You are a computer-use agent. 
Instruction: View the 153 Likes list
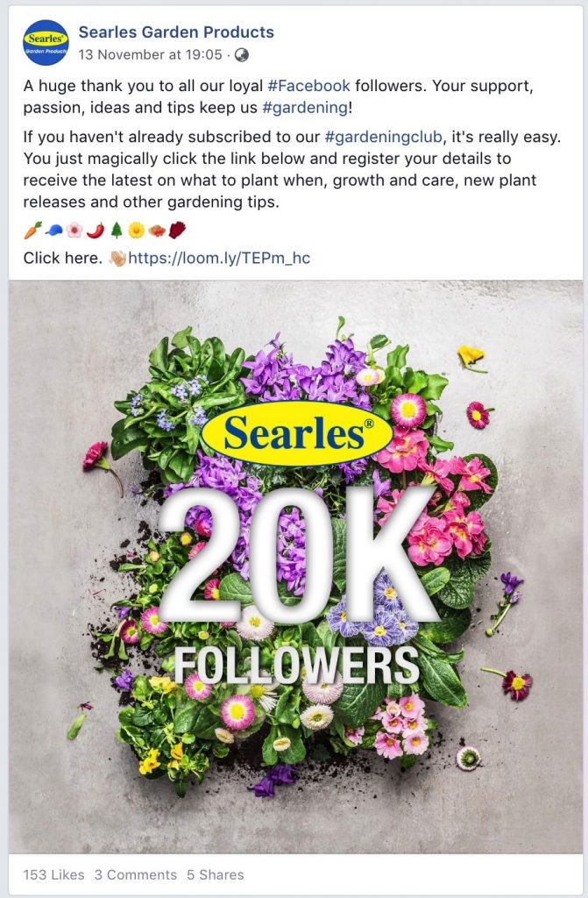53,874
